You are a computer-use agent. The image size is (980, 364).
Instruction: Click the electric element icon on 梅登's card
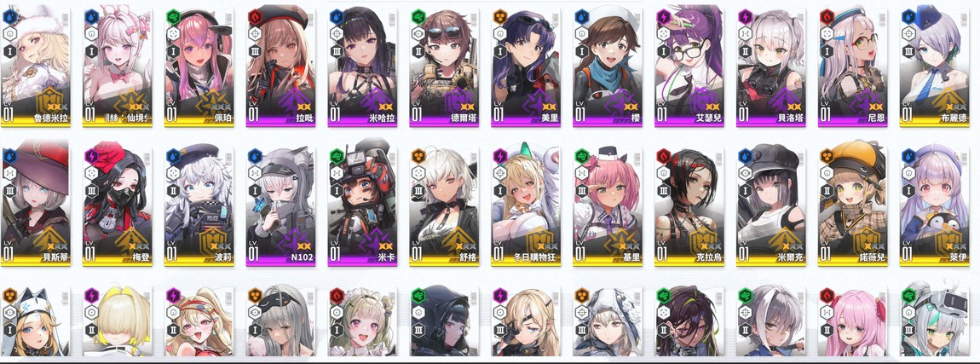91,155
